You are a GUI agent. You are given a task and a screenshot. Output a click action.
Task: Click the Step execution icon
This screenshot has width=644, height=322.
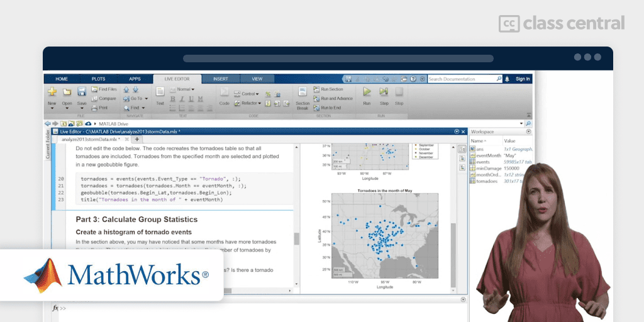pos(384,94)
